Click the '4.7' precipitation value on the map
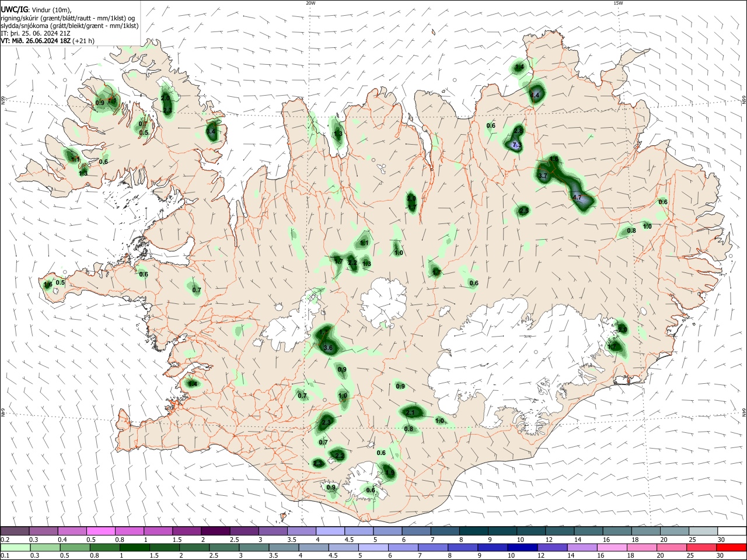The image size is (747, 560). tap(577, 198)
